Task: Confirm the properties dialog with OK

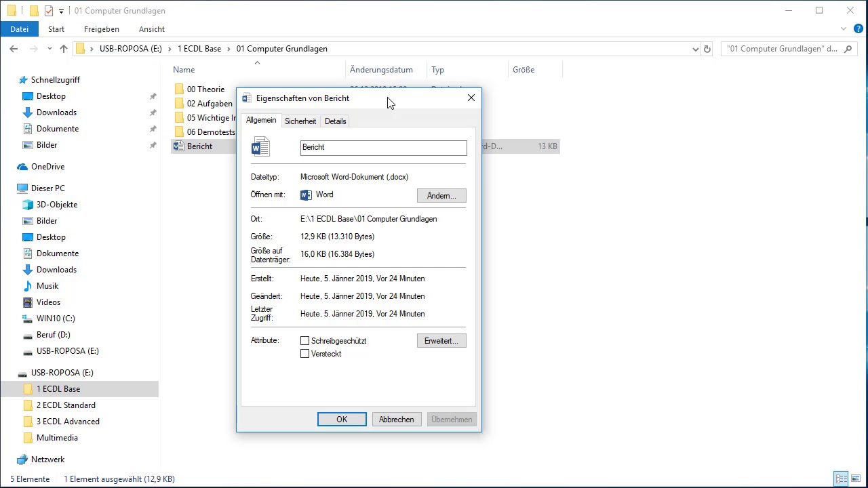Action: pos(342,420)
